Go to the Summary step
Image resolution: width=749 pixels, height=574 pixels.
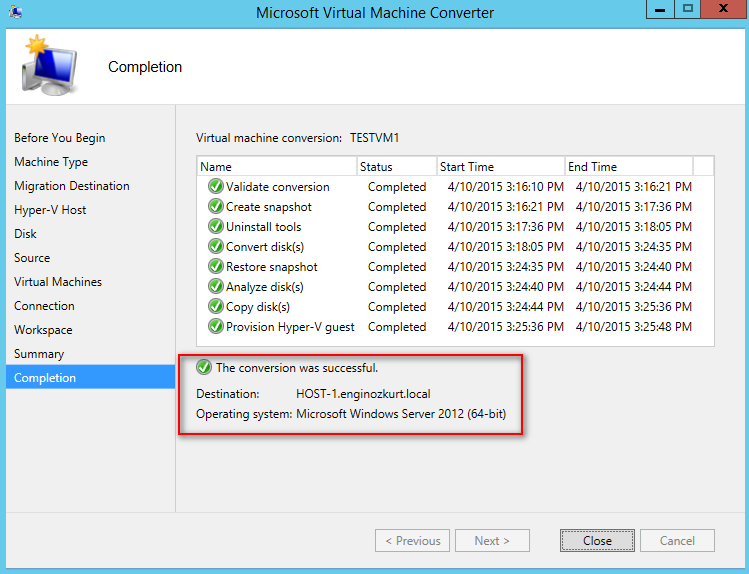(x=39, y=354)
